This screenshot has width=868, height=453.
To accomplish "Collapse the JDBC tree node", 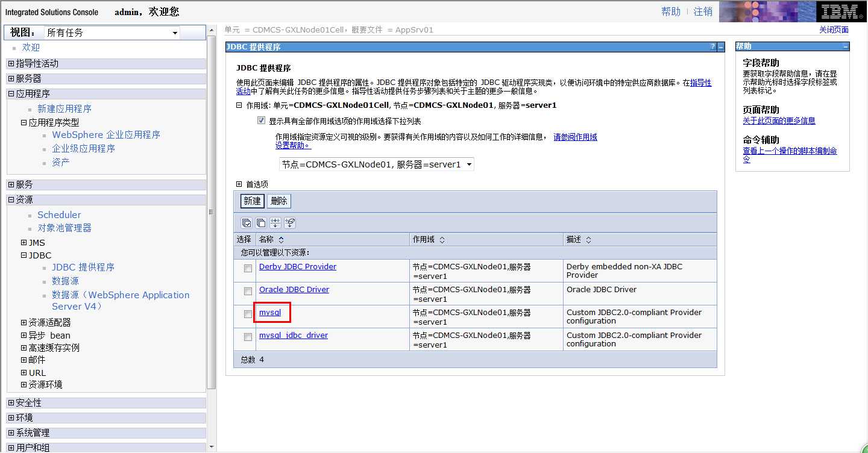I will (24, 255).
